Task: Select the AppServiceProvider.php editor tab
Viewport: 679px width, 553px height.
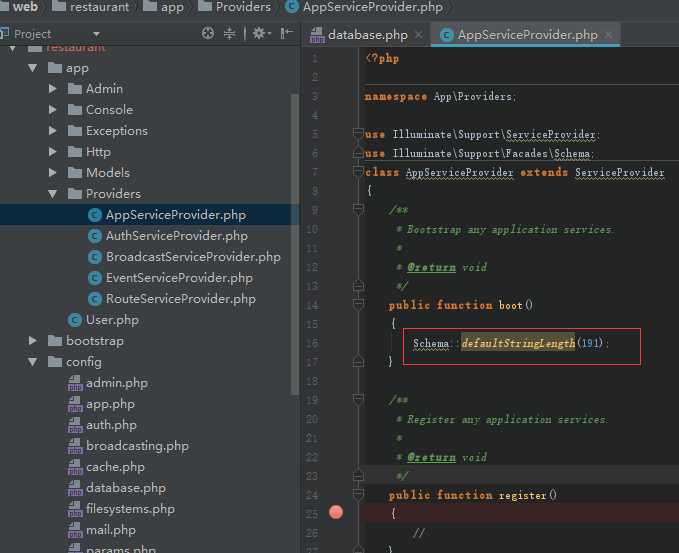Action: pos(527,35)
